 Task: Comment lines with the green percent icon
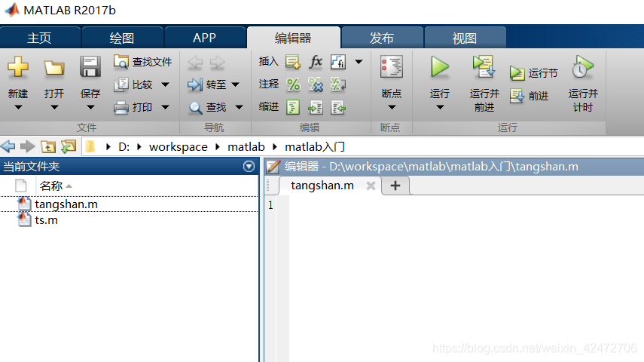click(x=293, y=84)
